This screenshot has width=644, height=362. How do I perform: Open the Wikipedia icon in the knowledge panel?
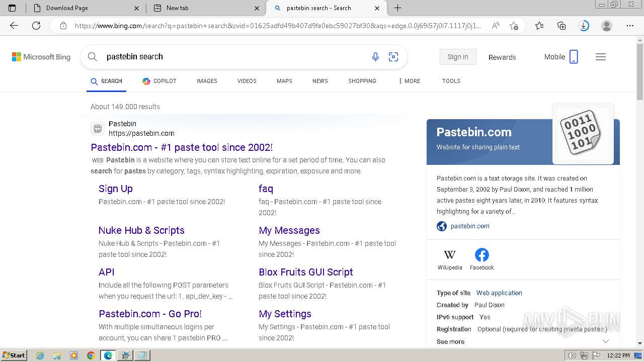pos(450,255)
